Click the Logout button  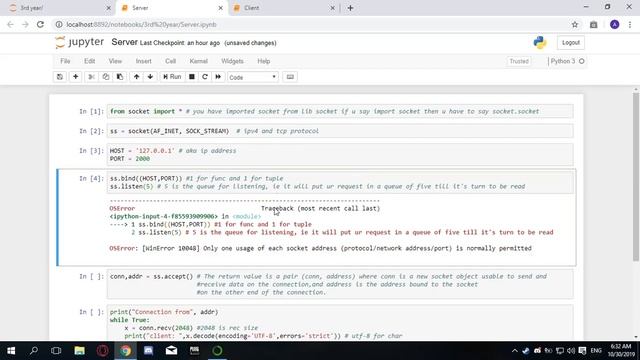tap(571, 42)
